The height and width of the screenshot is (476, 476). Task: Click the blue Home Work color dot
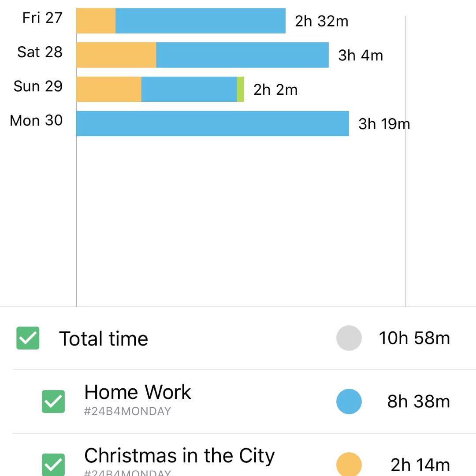(x=349, y=402)
